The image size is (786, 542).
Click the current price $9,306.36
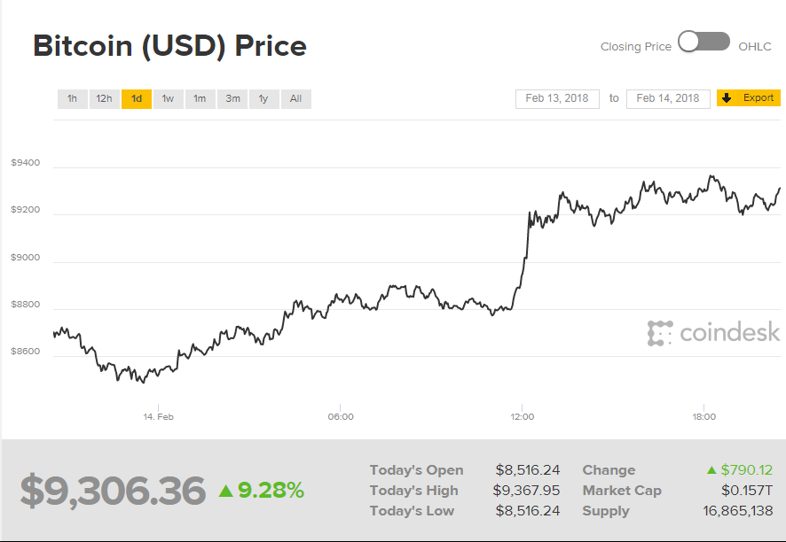click(113, 490)
